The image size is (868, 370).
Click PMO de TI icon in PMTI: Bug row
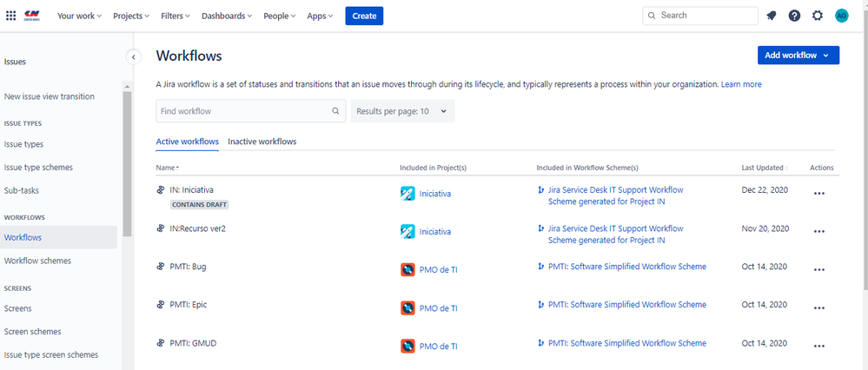tap(407, 270)
